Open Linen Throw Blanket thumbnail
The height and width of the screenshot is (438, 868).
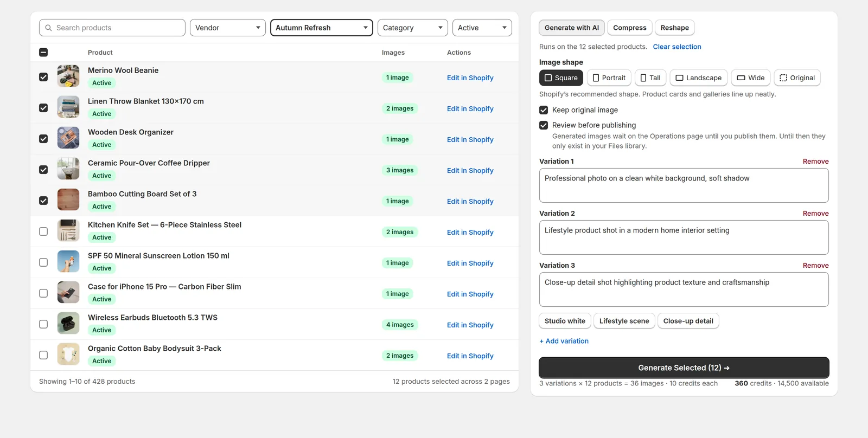point(68,107)
